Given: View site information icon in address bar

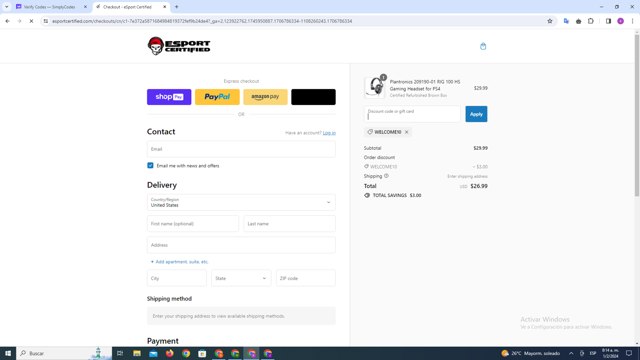Looking at the screenshot, I should (x=46, y=21).
